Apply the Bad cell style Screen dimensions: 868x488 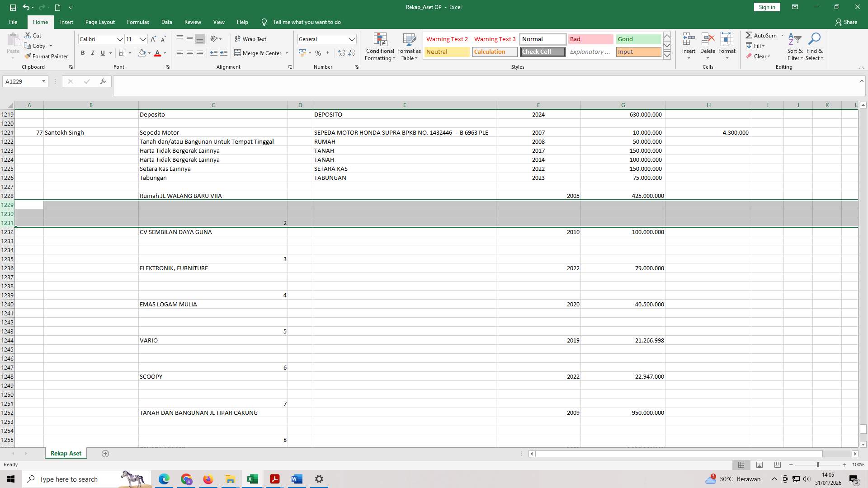(590, 39)
